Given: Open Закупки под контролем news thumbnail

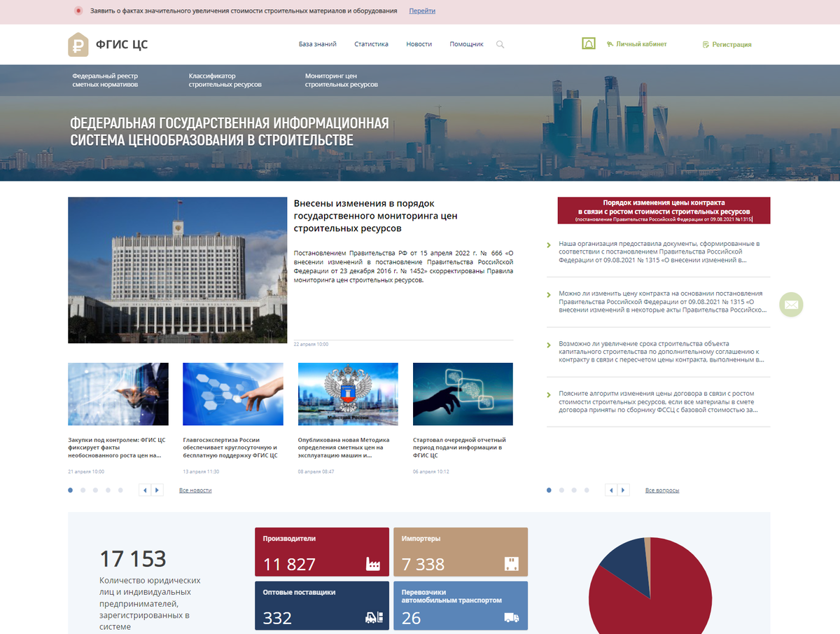Looking at the screenshot, I should coord(118,394).
